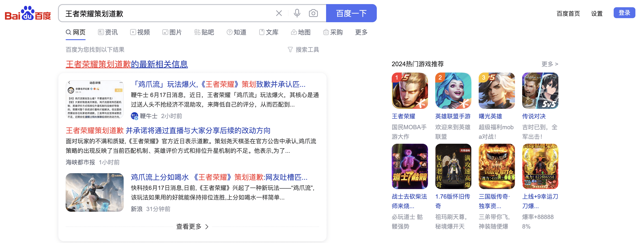This screenshot has width=644, height=243.
Task: Clear the search box with the X icon
Action: [279, 13]
